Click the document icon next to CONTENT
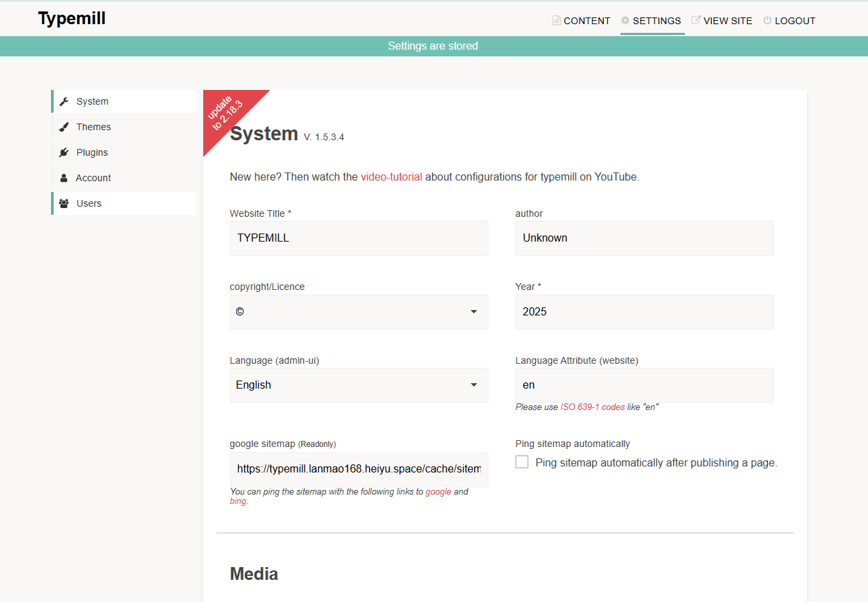Image resolution: width=868 pixels, height=602 pixels. click(556, 20)
